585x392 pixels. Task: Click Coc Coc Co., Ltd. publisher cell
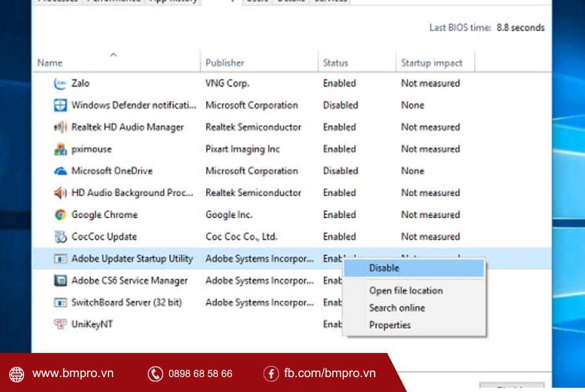tap(241, 237)
